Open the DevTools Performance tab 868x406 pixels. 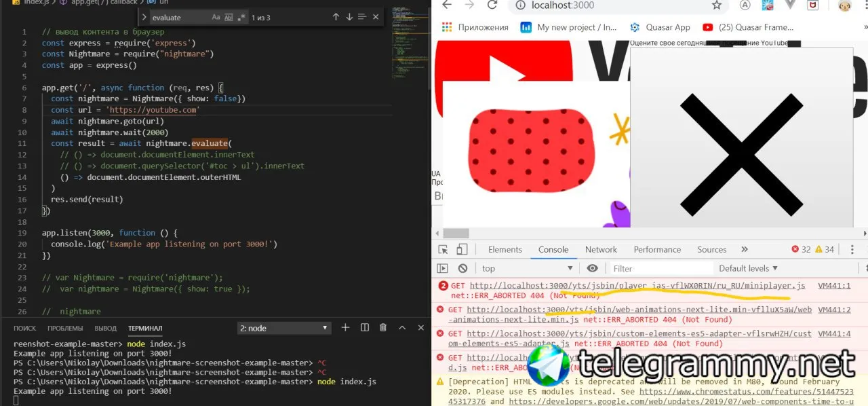[x=657, y=250]
